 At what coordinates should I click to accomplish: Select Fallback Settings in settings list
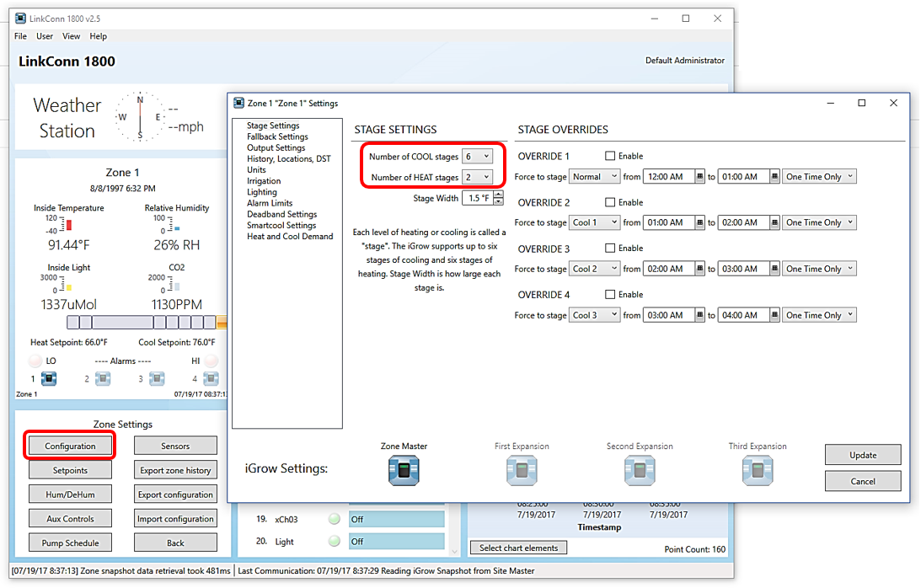click(277, 136)
